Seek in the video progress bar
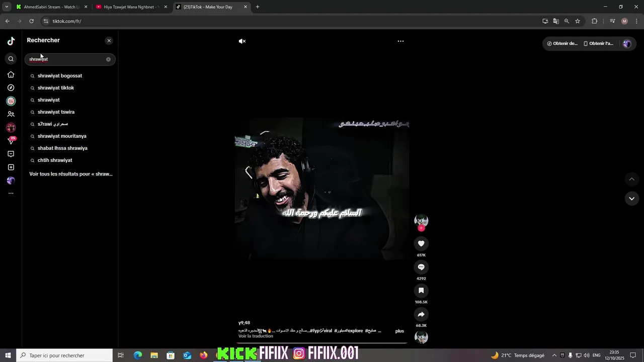 pyautogui.click(x=322, y=343)
